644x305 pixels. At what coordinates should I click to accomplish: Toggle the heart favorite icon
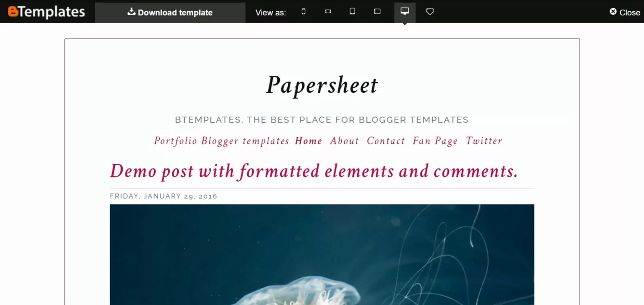point(430,12)
